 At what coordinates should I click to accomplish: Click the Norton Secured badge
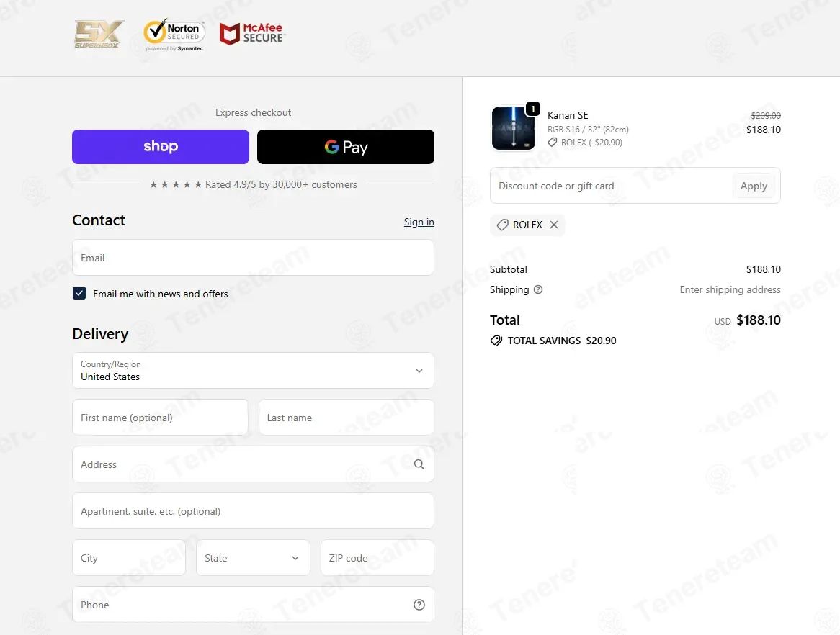174,35
